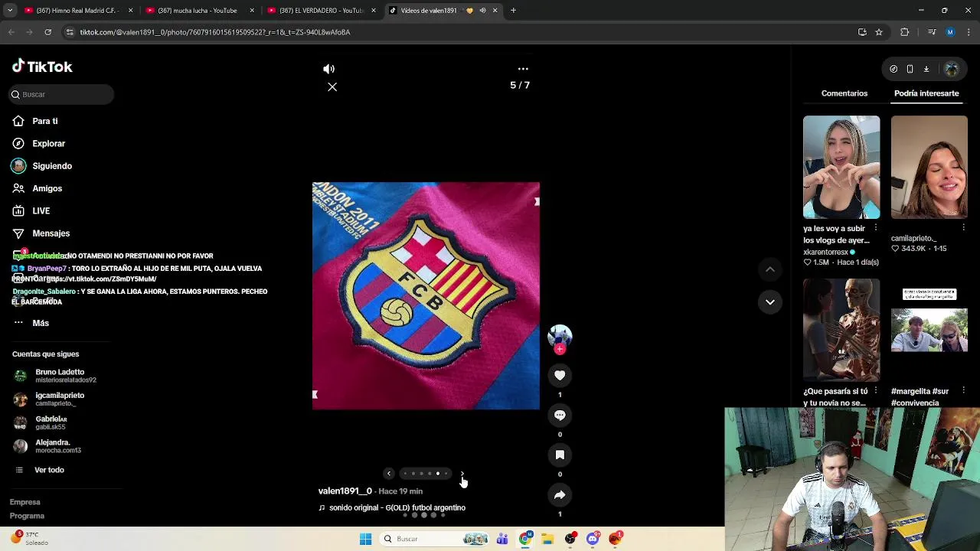Go to next photo in carousel
Screen dimensions: 980x551
pyautogui.click(x=462, y=474)
